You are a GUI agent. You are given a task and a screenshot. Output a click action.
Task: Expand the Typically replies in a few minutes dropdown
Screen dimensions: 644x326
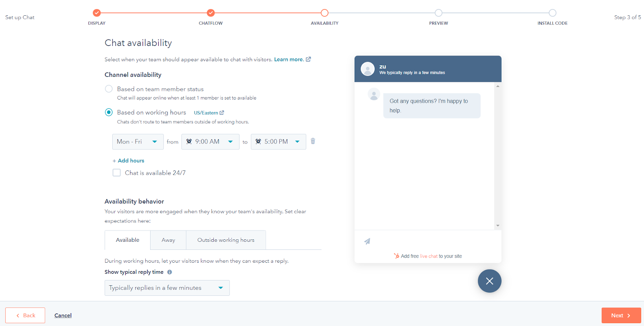click(167, 288)
